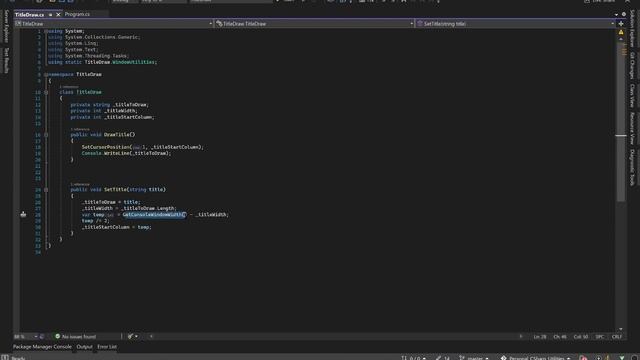Open the code cleanup broom dropdown

132,336
